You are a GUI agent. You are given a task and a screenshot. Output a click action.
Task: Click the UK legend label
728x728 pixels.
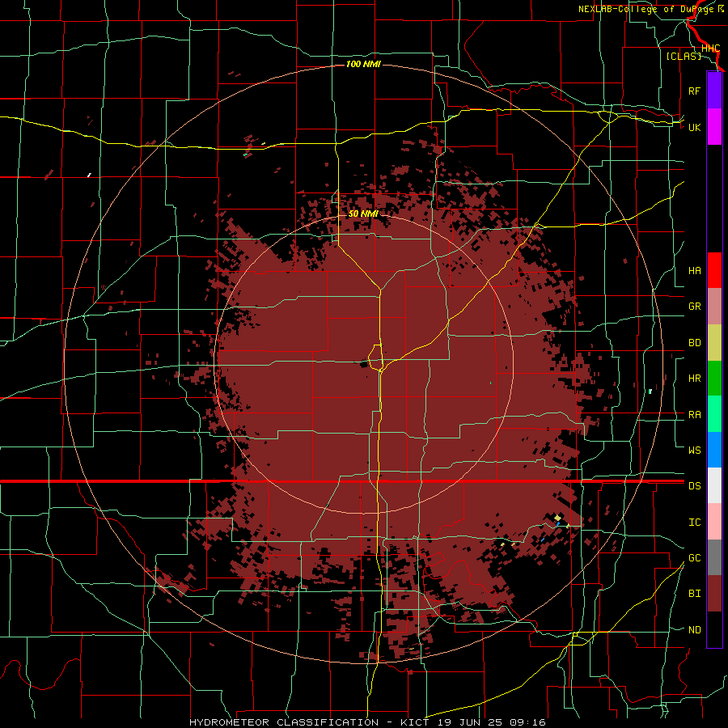click(x=694, y=127)
